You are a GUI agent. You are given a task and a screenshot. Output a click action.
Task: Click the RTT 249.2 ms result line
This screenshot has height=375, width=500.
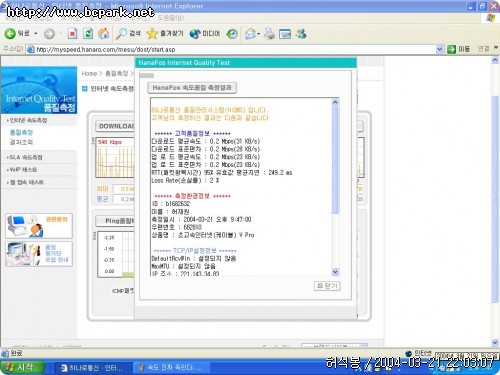(222, 173)
